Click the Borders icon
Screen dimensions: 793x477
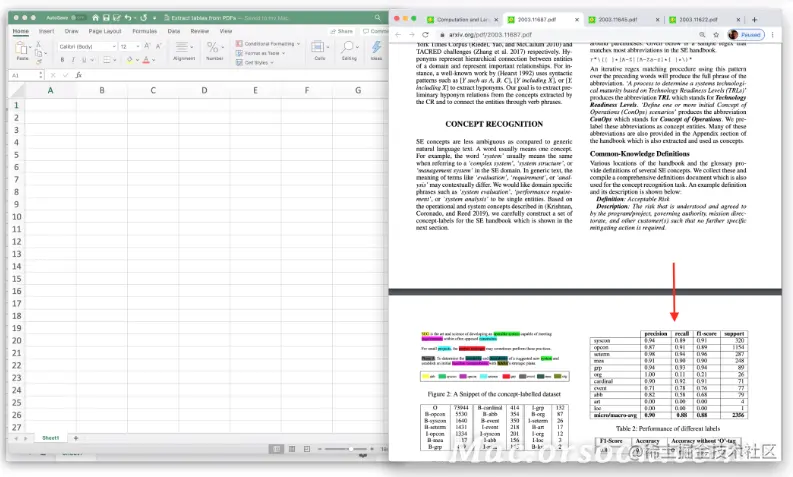tap(107, 60)
